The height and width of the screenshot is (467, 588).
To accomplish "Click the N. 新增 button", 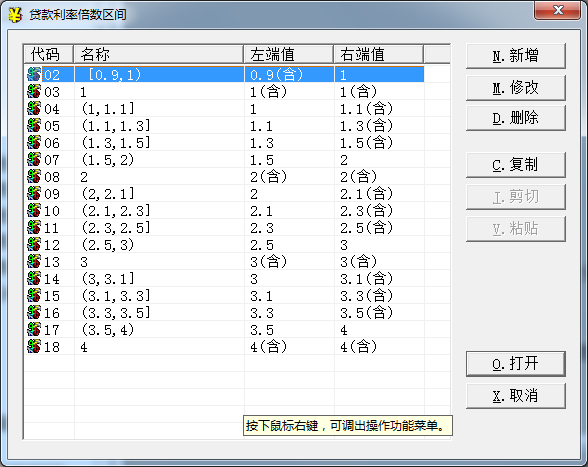I will coord(516,56).
